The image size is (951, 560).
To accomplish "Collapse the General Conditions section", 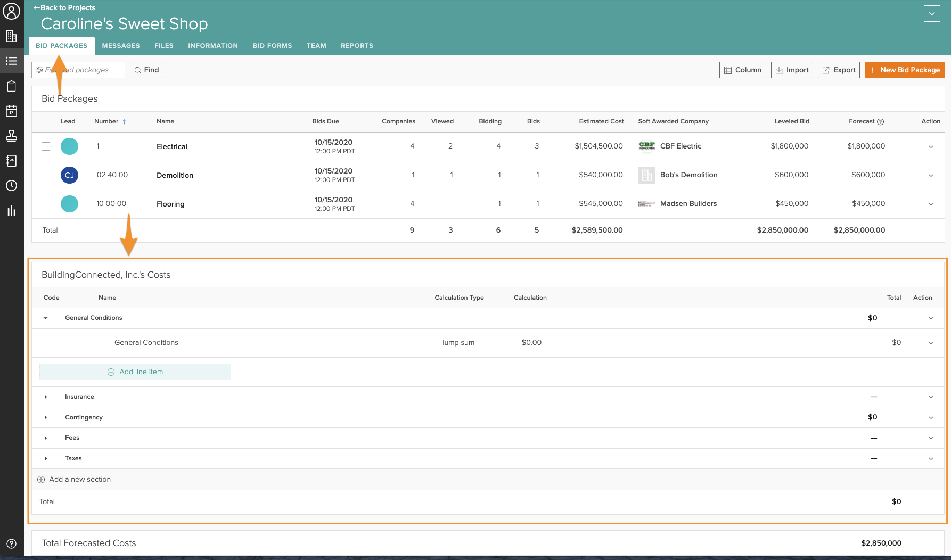I will (x=46, y=318).
